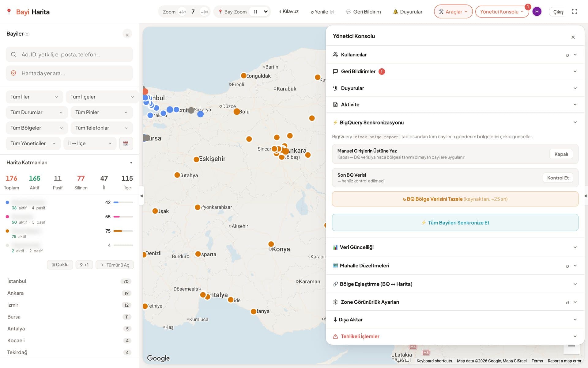Open Duyurular in the top bar
Screen dimensions: 588x368
pos(408,12)
